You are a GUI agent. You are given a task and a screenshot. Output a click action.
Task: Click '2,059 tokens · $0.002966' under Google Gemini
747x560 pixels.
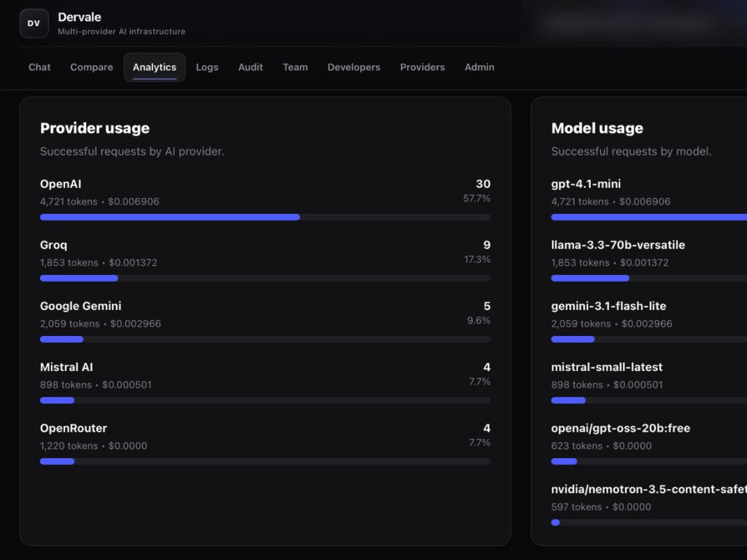(101, 324)
